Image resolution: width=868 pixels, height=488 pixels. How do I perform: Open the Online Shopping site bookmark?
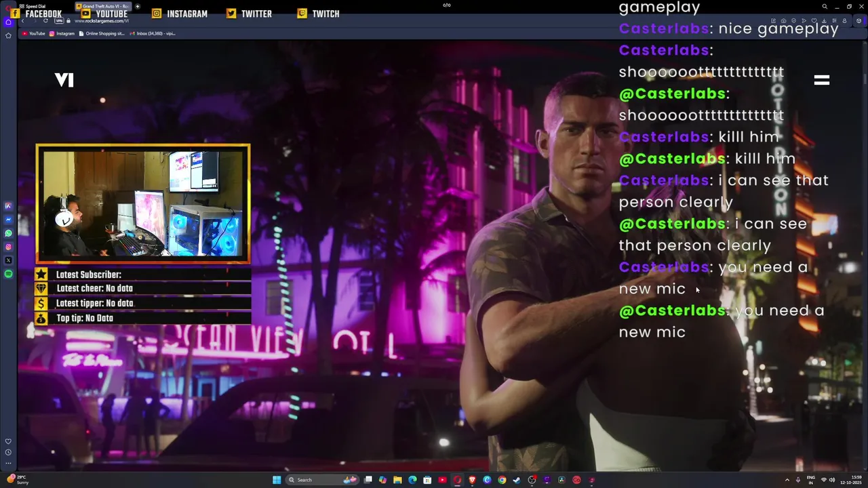click(102, 33)
